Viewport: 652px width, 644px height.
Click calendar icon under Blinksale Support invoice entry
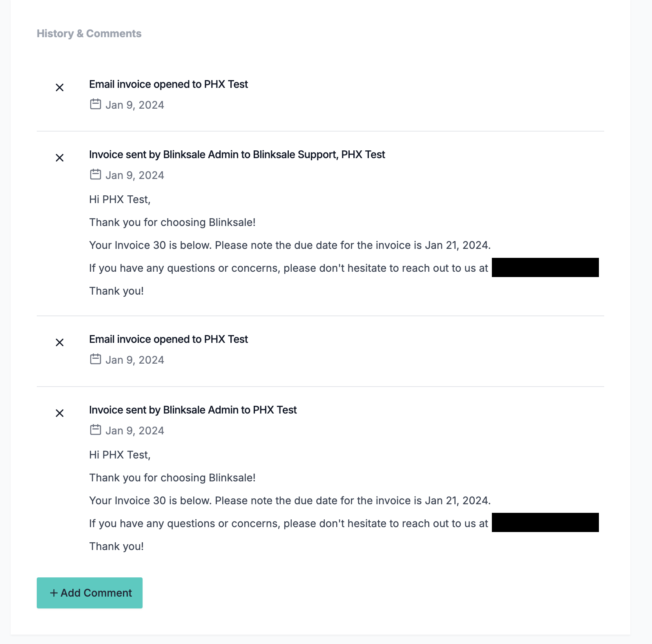(95, 174)
